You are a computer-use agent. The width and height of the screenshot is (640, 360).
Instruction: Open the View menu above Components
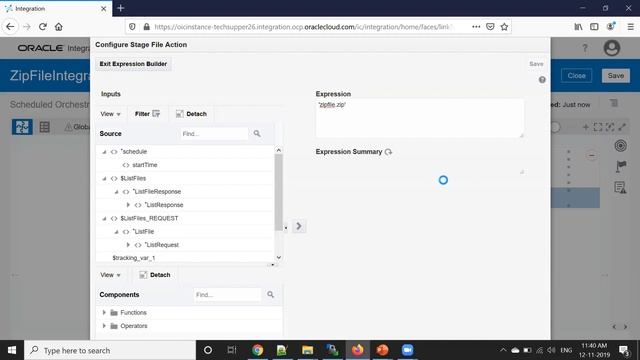tap(110, 275)
